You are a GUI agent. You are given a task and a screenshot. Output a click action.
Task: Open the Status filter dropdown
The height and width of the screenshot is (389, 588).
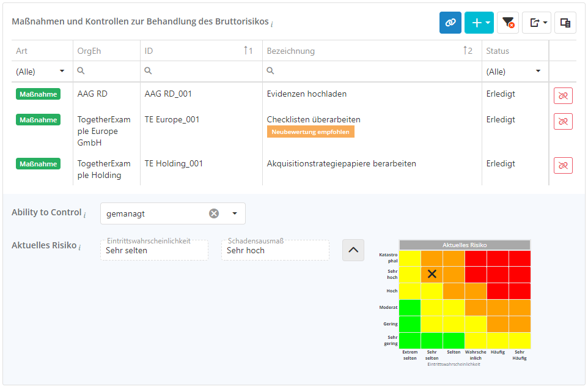pos(514,72)
